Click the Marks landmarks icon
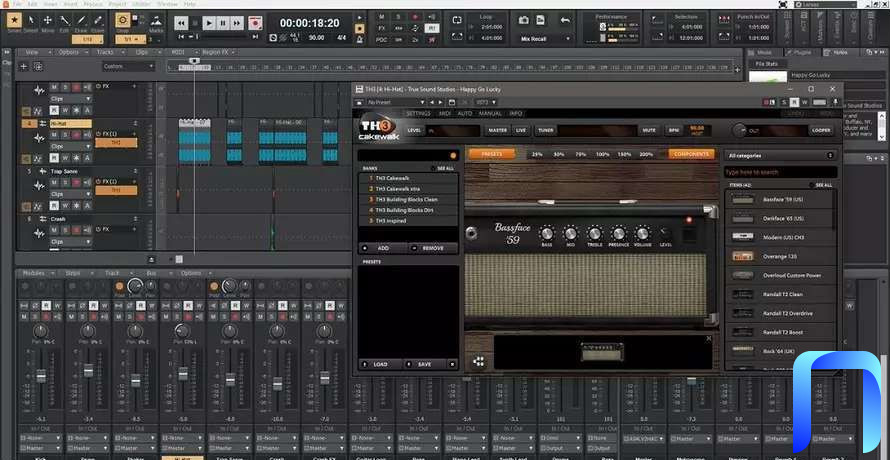The image size is (890, 460). (156, 20)
